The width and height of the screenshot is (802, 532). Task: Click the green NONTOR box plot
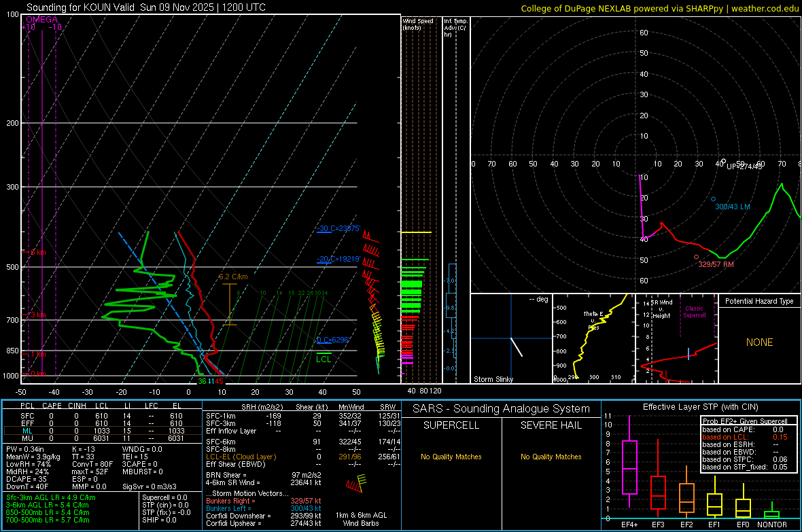pos(772,511)
